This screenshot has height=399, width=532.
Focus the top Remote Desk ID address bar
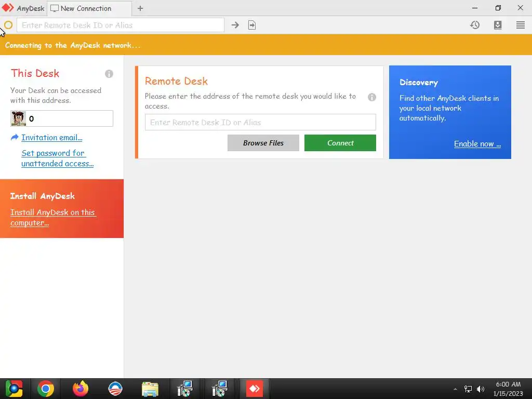(121, 25)
